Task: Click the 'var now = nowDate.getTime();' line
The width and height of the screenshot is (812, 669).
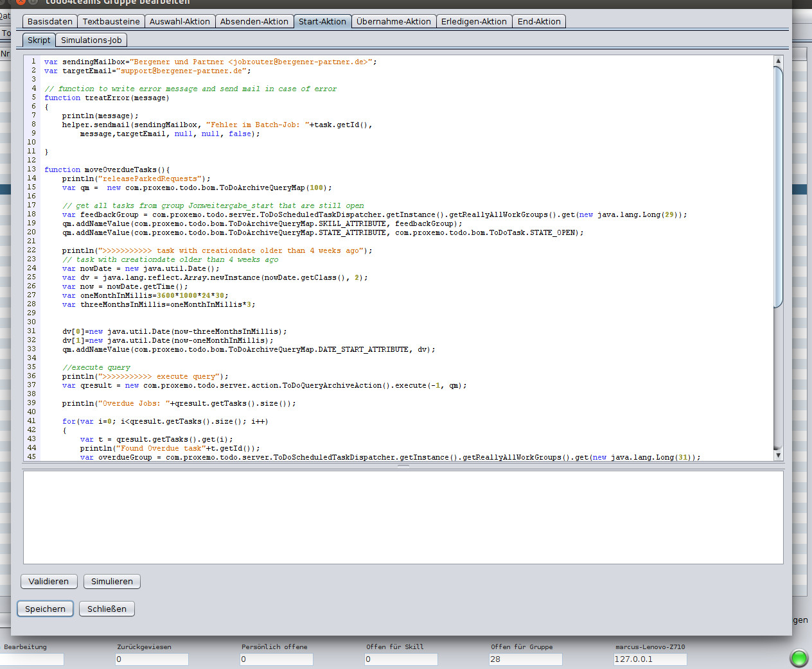Action: [x=125, y=286]
